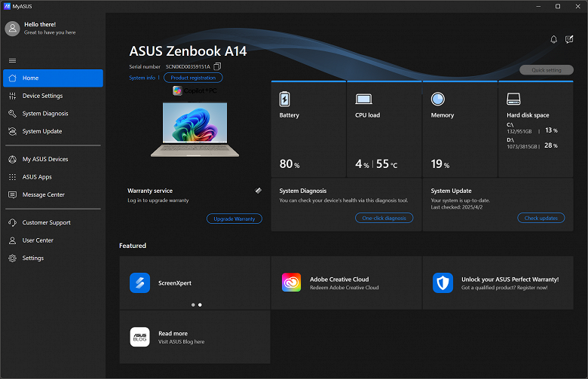Image resolution: width=588 pixels, height=379 pixels.
Task: Open the notifications bell icon
Action: click(553, 39)
